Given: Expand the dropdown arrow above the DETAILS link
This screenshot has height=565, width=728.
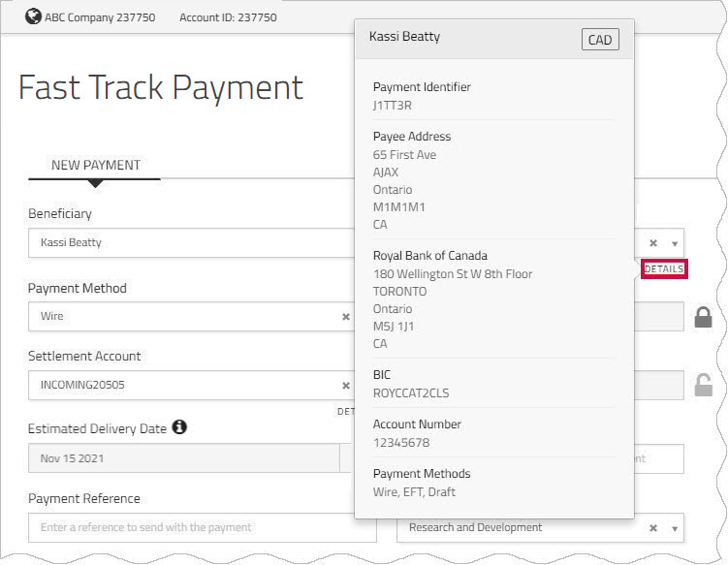Looking at the screenshot, I should [675, 243].
